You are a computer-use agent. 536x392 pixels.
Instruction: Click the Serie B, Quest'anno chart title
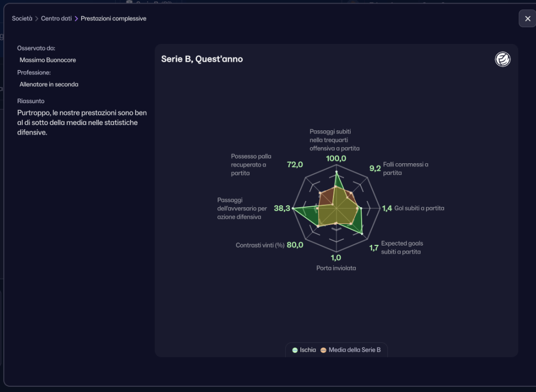pos(202,59)
